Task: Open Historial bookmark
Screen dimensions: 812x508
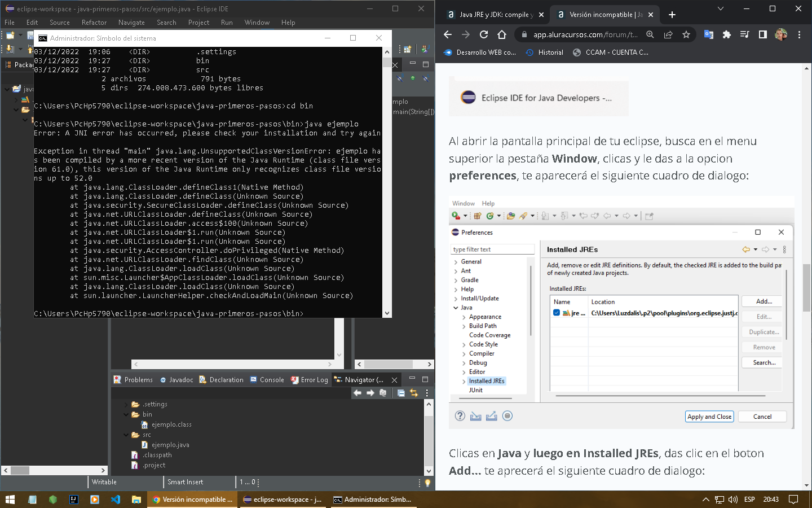Action: point(545,52)
